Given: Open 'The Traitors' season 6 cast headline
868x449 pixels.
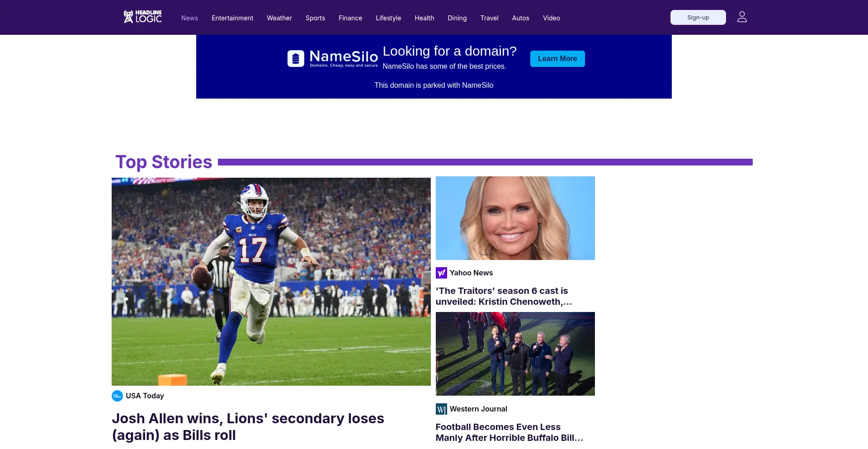Looking at the screenshot, I should coord(504,296).
